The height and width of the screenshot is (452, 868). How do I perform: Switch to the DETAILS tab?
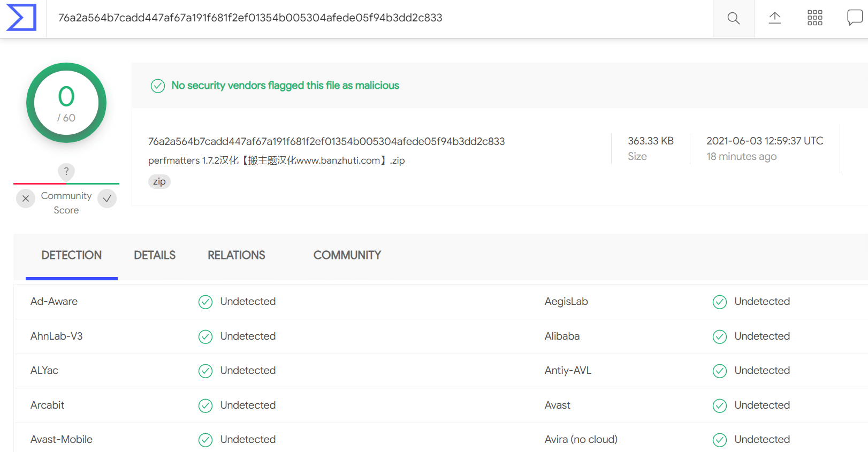[155, 255]
